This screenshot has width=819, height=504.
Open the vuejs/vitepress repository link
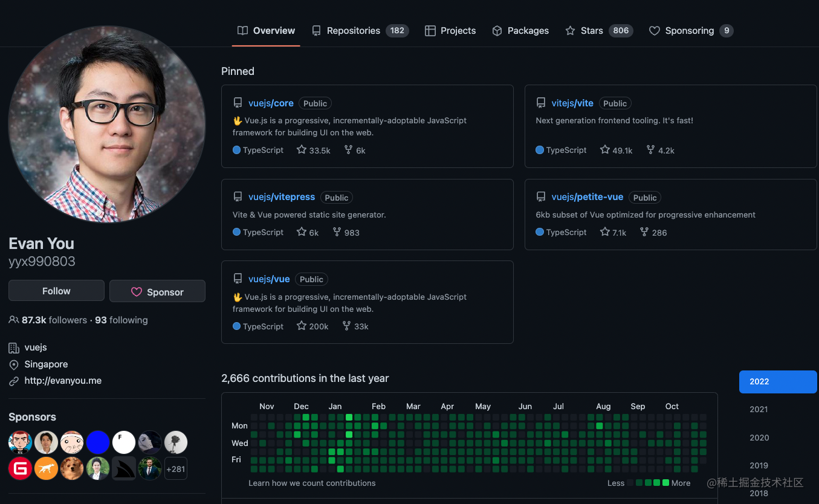pyautogui.click(x=282, y=197)
